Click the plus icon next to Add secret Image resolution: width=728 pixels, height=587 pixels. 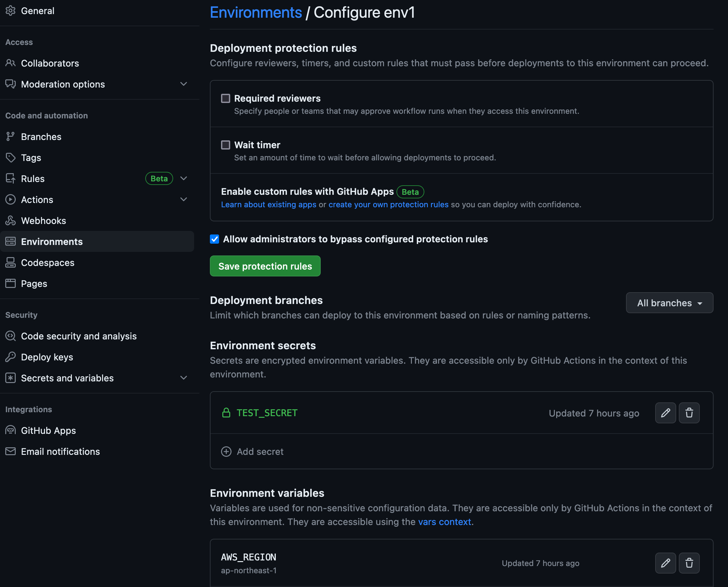pos(226,452)
